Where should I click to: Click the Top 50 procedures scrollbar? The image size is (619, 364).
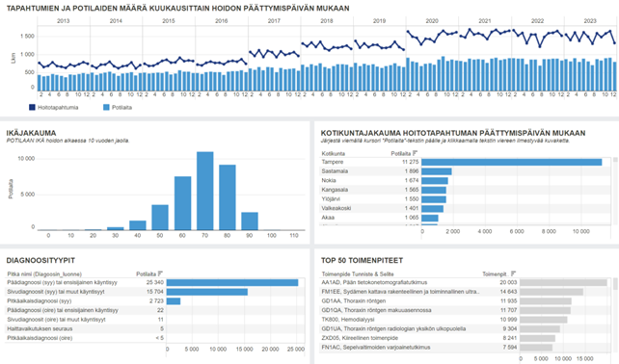coord(614,316)
